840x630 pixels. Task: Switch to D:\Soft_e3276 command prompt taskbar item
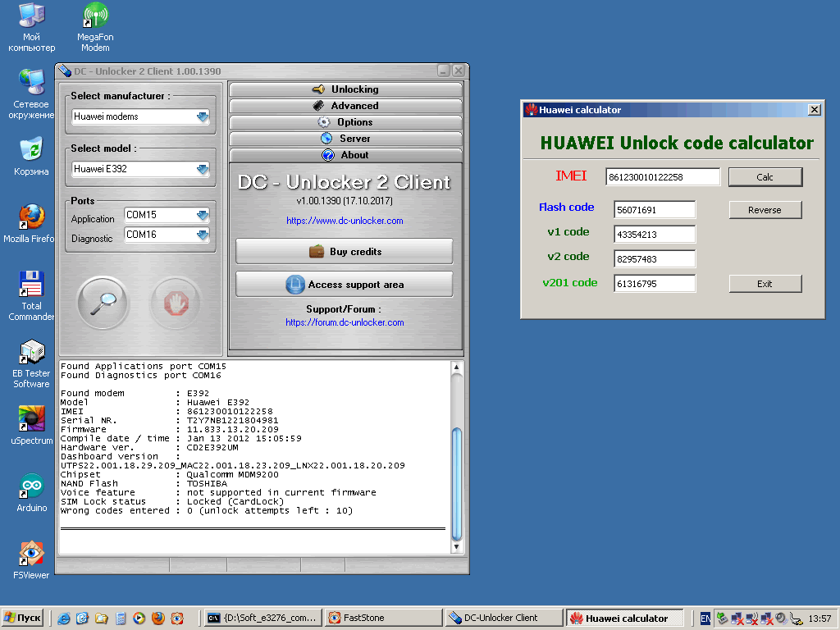263,619
